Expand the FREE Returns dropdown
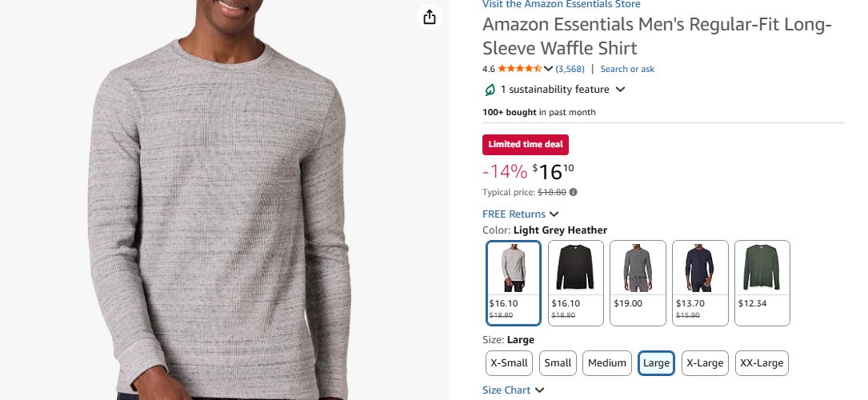 pos(554,214)
